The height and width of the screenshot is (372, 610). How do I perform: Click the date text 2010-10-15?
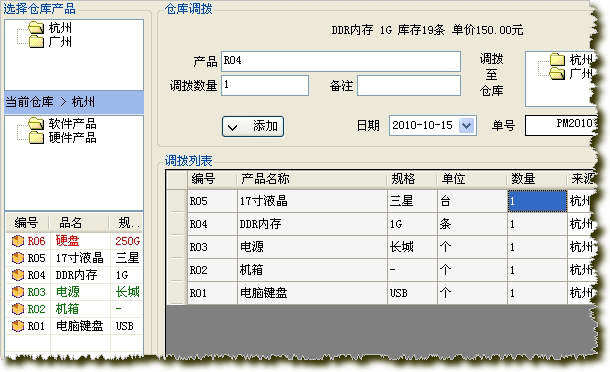422,125
